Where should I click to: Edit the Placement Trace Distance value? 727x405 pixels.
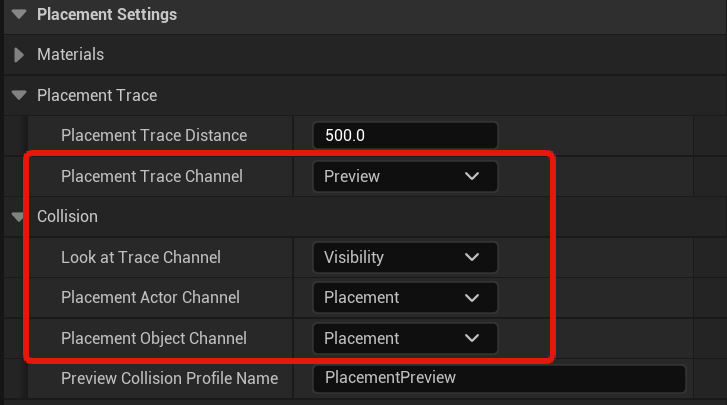click(405, 135)
